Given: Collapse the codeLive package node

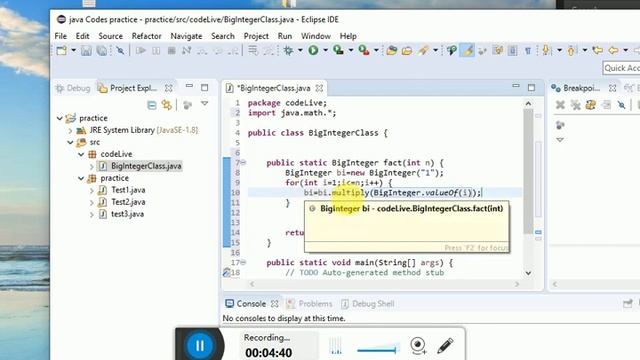Looking at the screenshot, I should (x=81, y=154).
